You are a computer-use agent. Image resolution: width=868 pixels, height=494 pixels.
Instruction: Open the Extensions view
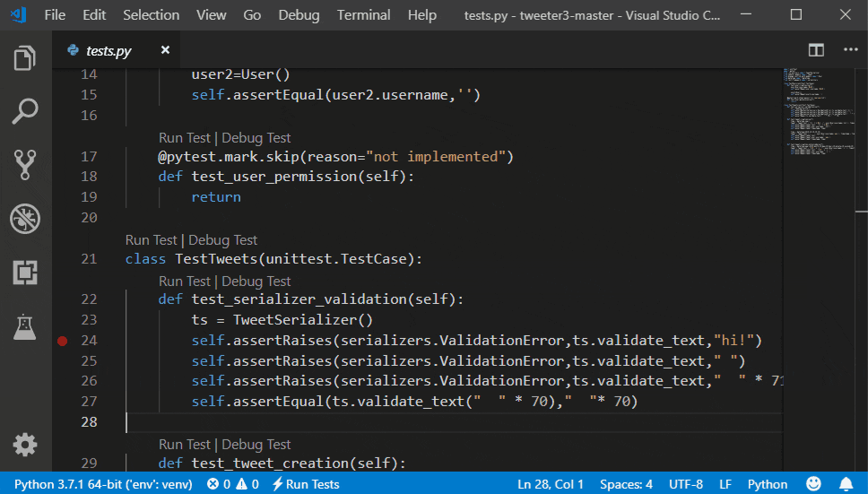point(25,273)
